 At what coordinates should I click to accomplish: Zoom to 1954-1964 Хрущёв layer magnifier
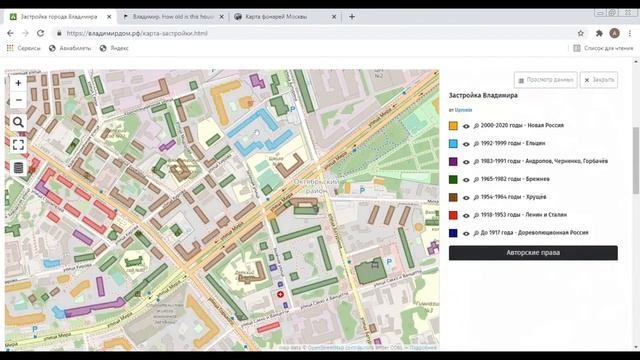tap(476, 197)
